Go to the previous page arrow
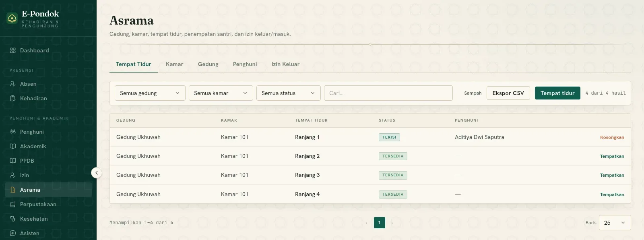This screenshot has width=644, height=240. [367, 223]
